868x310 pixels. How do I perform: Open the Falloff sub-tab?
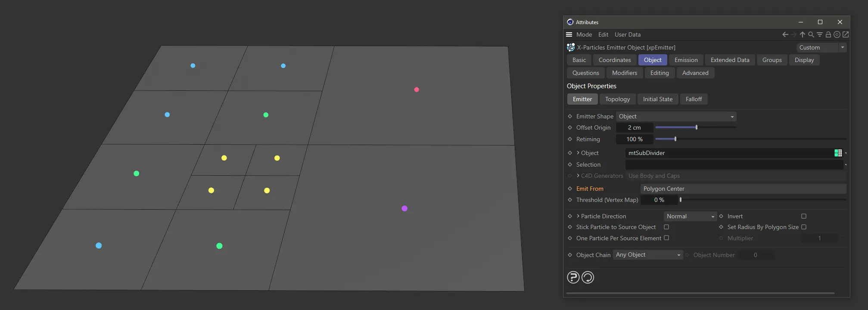point(694,99)
